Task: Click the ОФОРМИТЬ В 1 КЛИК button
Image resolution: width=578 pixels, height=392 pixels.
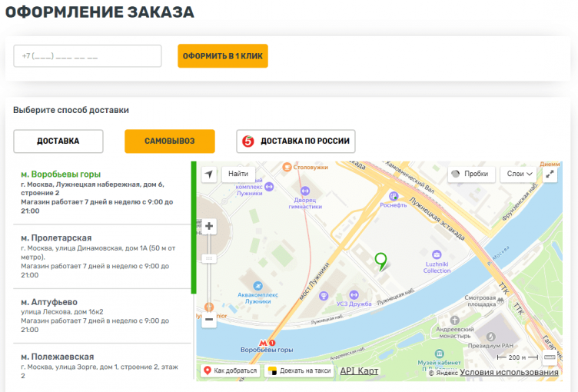Action: (x=223, y=56)
